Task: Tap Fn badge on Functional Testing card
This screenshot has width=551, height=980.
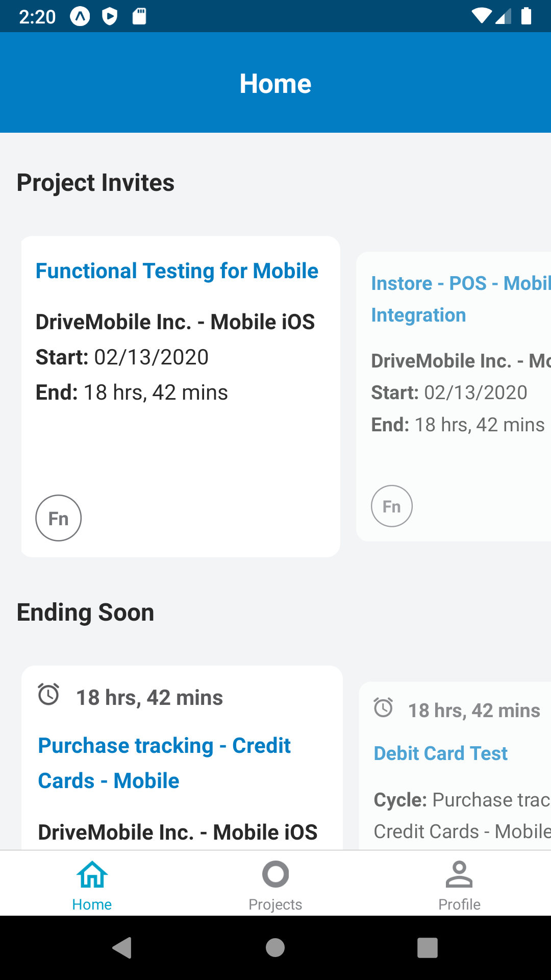Action: pos(59,518)
